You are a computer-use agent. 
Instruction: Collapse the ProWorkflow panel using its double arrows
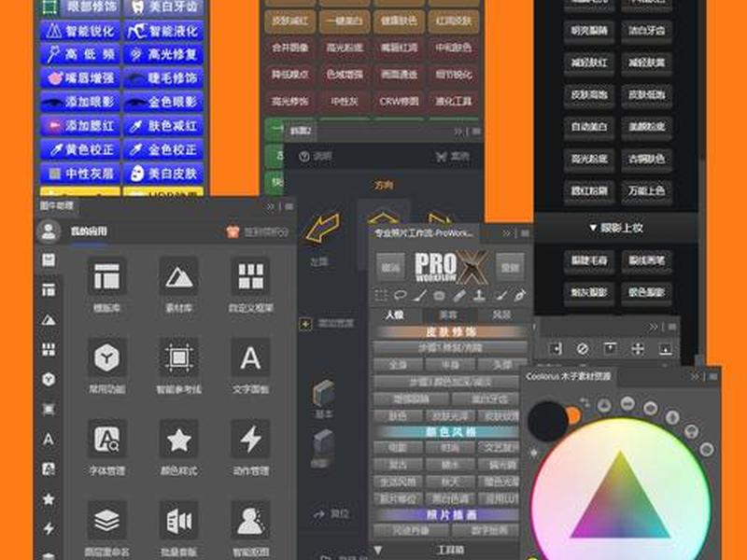pos(506,233)
